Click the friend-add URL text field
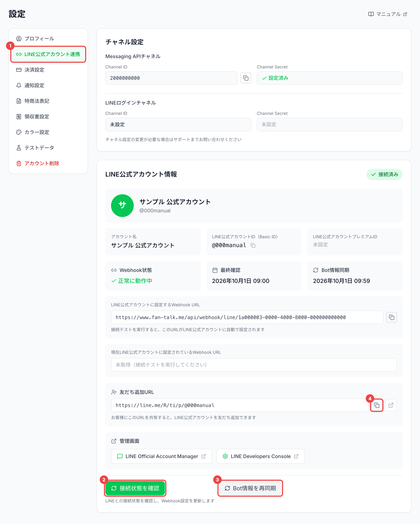This screenshot has width=420, height=524. [x=240, y=405]
